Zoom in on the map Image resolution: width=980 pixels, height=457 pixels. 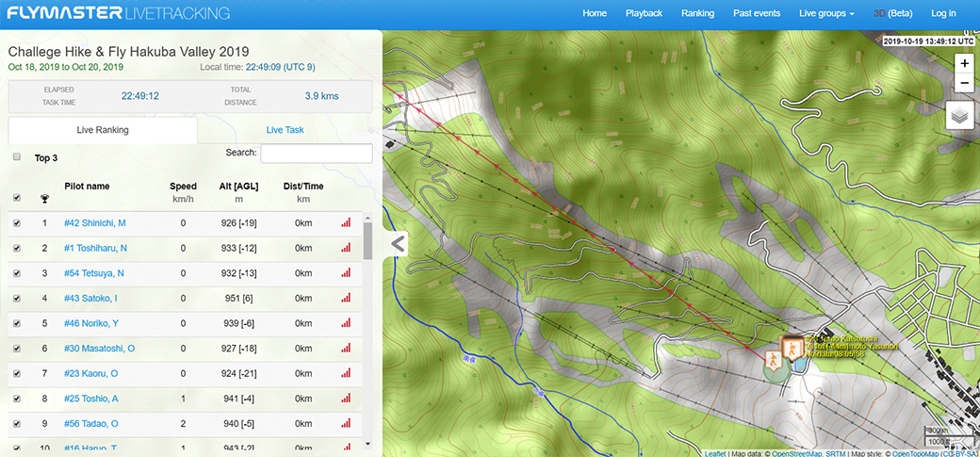coord(963,63)
